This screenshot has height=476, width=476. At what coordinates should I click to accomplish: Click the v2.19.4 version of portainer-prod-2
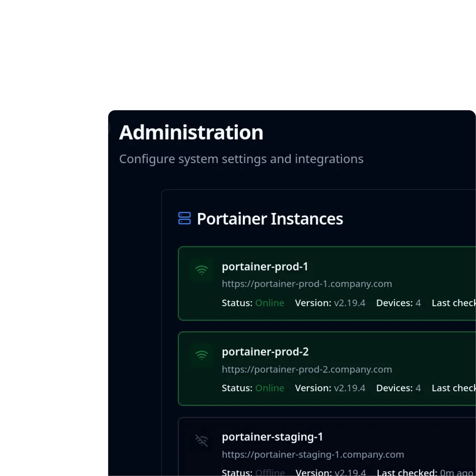pos(349,388)
